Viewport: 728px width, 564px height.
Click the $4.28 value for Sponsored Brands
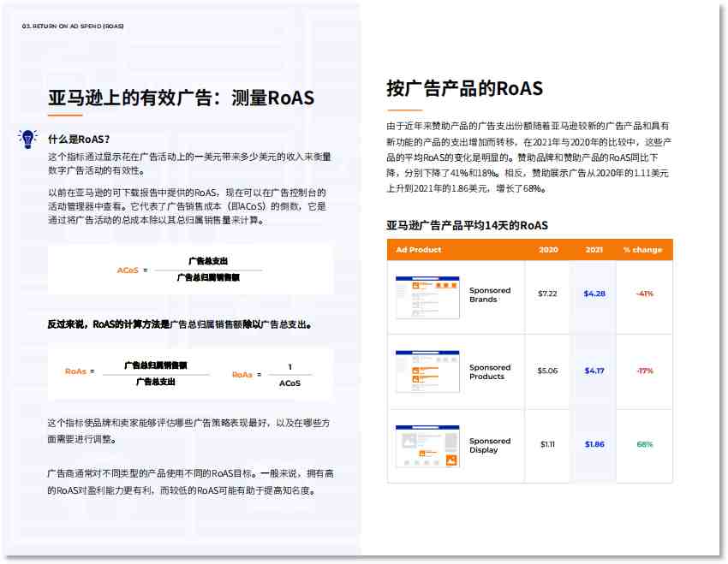[x=594, y=294]
